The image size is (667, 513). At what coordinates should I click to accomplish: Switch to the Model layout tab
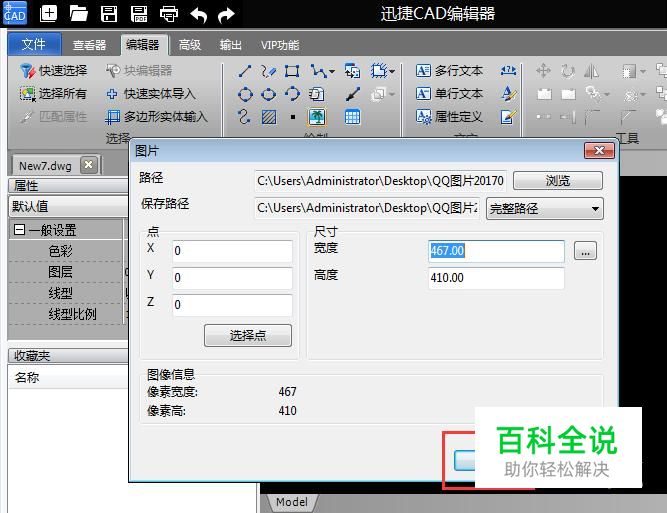292,502
